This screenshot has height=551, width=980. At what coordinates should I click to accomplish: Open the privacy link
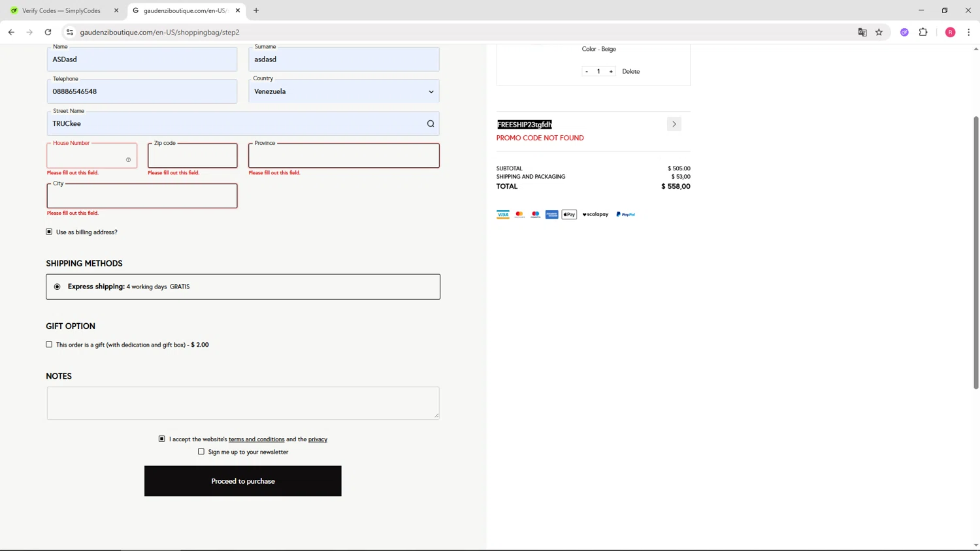(x=318, y=439)
